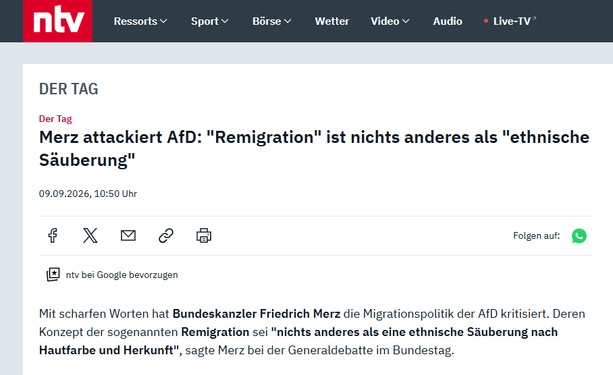613x375 pixels.
Task: Go to the Wetter section
Action: 332,21
